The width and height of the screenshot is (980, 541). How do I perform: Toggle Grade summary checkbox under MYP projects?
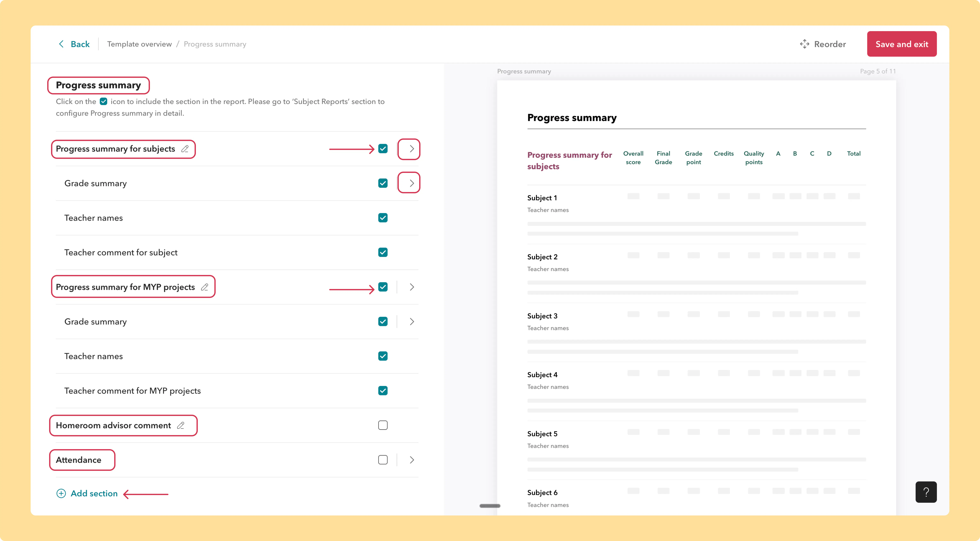tap(383, 322)
